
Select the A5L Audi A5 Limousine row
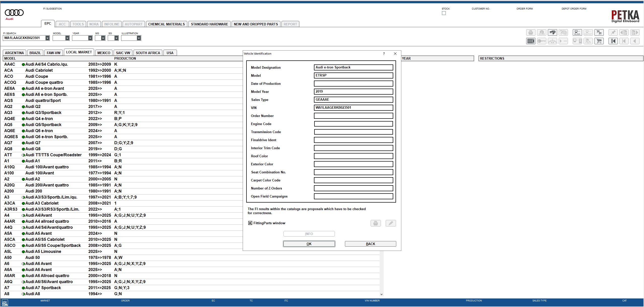point(191,251)
